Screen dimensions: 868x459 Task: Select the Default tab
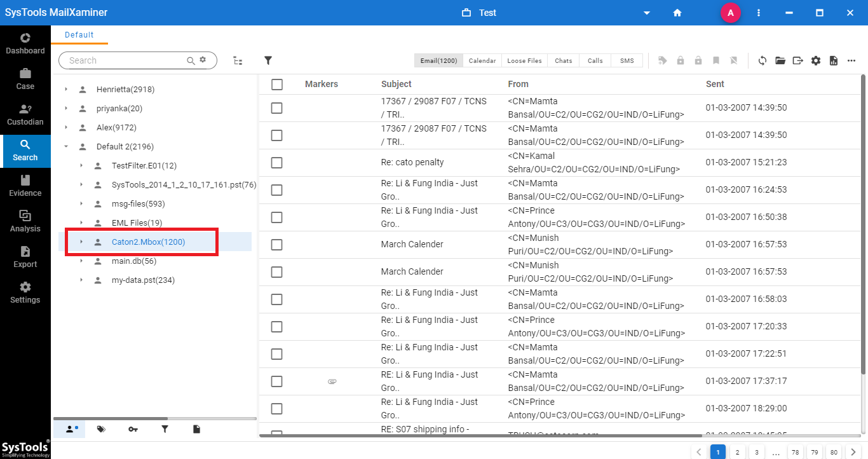79,35
